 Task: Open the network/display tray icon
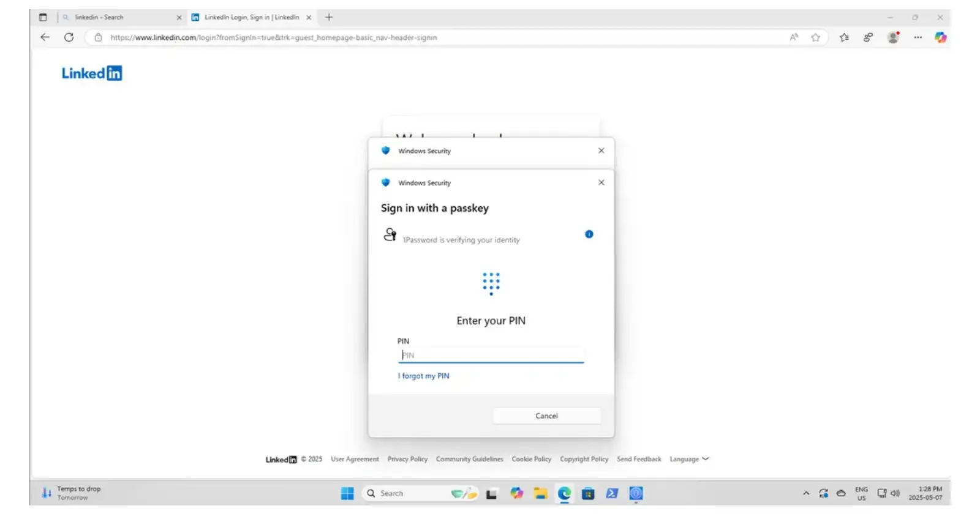[881, 493]
